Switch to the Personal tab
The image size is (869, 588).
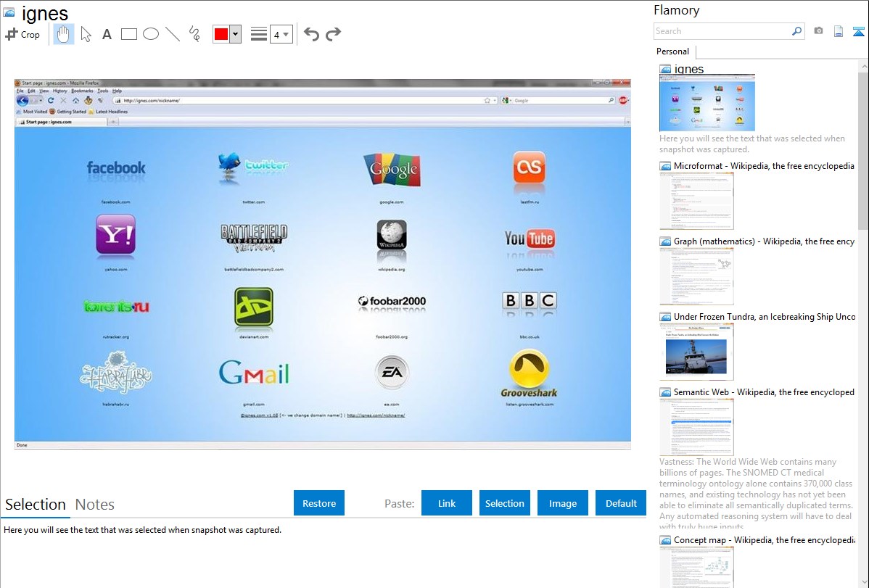[672, 51]
